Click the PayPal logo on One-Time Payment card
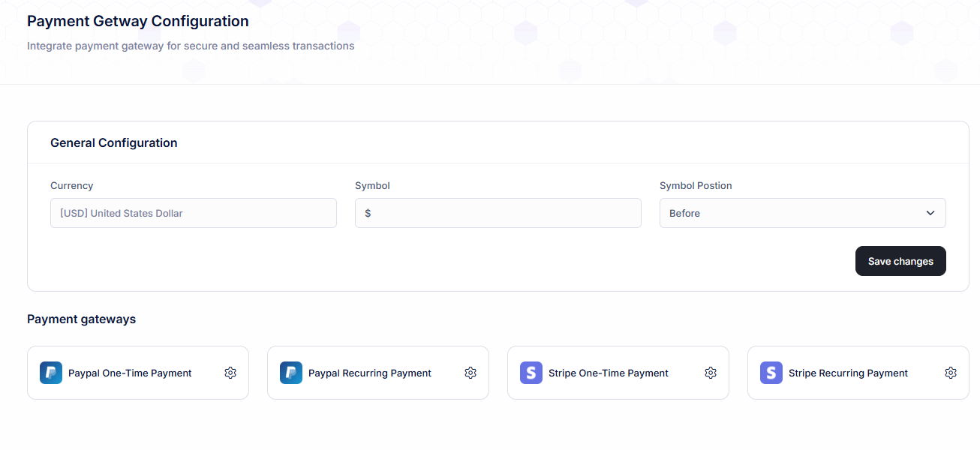980x450 pixels. (x=51, y=373)
